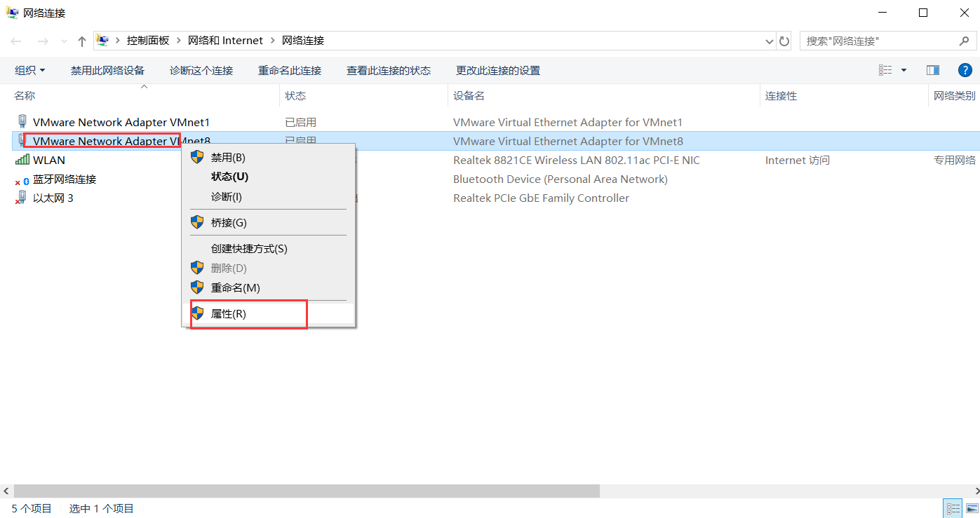Screen dimensions: 980x518
Task: Switch to large icons view in status bar
Action: click(x=971, y=508)
